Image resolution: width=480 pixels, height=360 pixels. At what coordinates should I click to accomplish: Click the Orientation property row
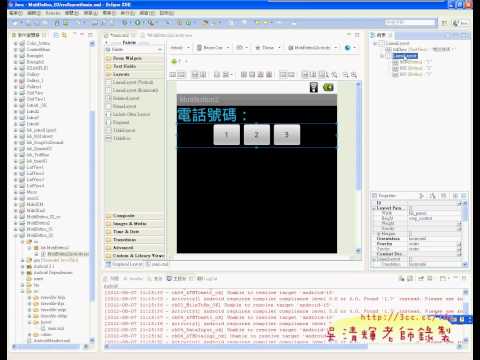click(x=418, y=239)
